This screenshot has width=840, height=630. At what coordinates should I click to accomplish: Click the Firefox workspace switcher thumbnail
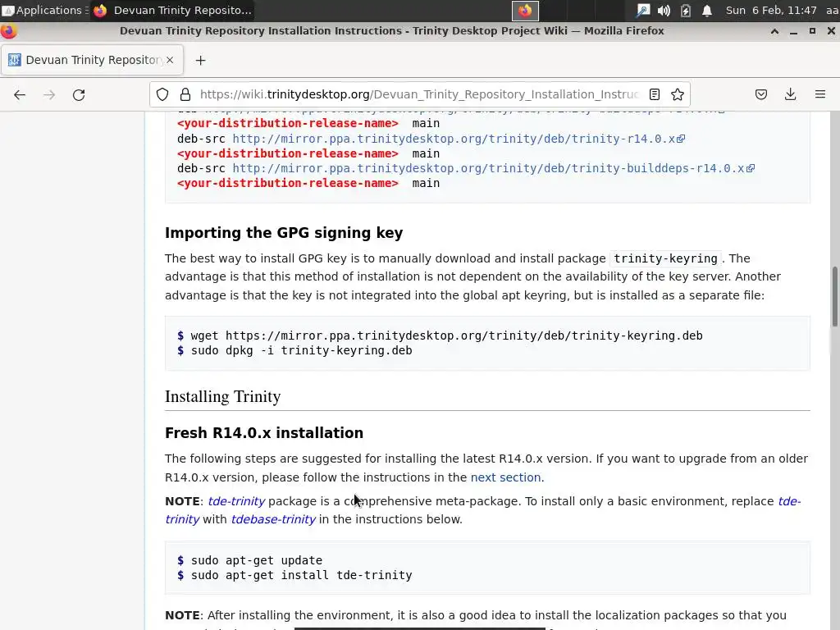point(525,11)
